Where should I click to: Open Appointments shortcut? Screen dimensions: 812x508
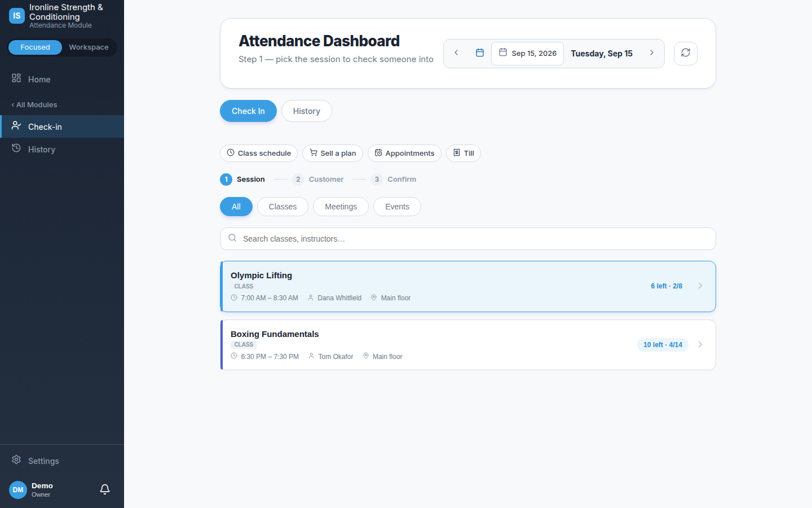point(404,153)
